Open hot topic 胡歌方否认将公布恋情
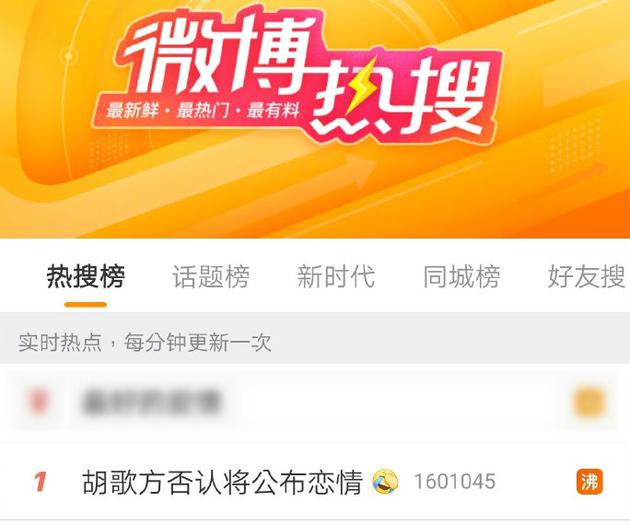Image resolution: width=630 pixels, height=525 pixels. 222,482
